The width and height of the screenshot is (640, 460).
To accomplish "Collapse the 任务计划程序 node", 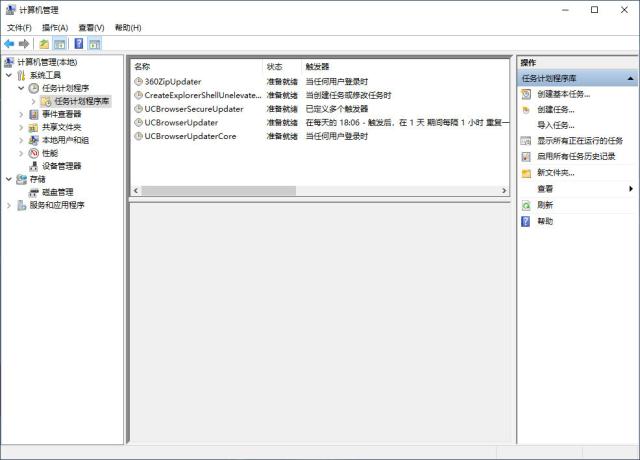I will tap(21, 88).
